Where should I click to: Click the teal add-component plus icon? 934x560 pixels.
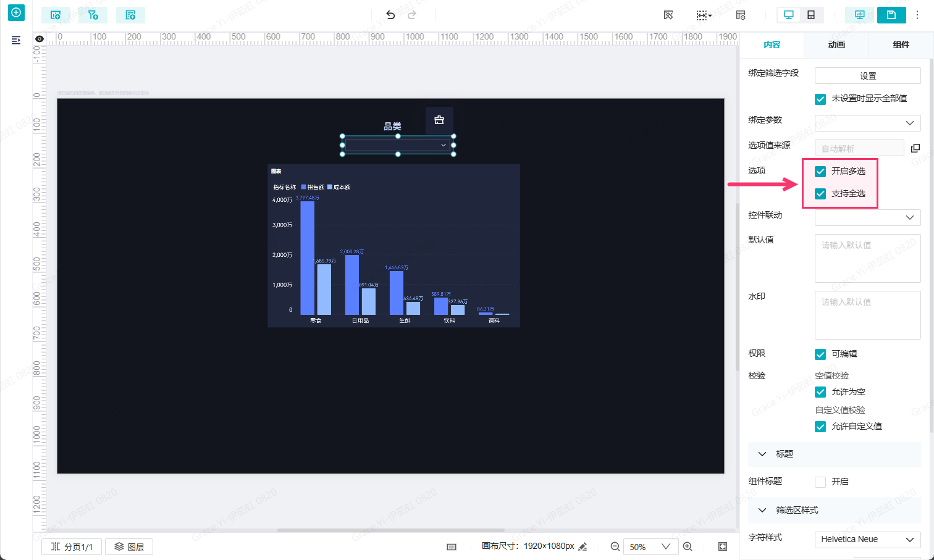click(x=16, y=12)
